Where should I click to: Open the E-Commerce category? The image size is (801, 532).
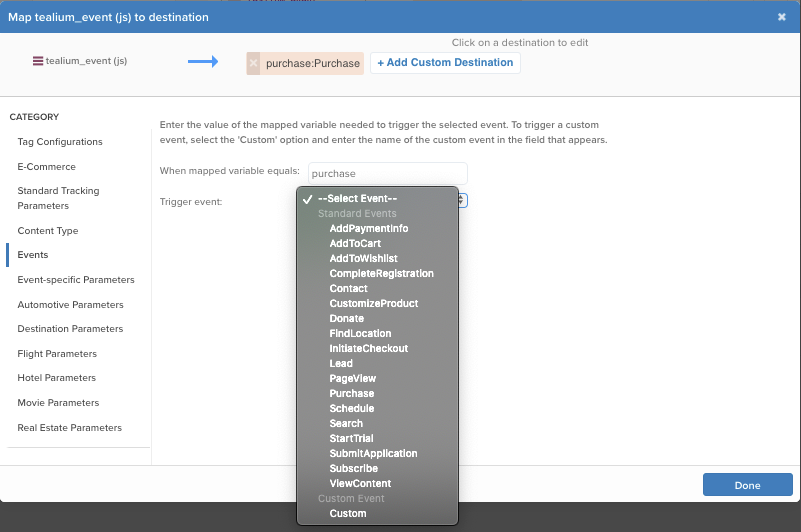tap(46, 167)
